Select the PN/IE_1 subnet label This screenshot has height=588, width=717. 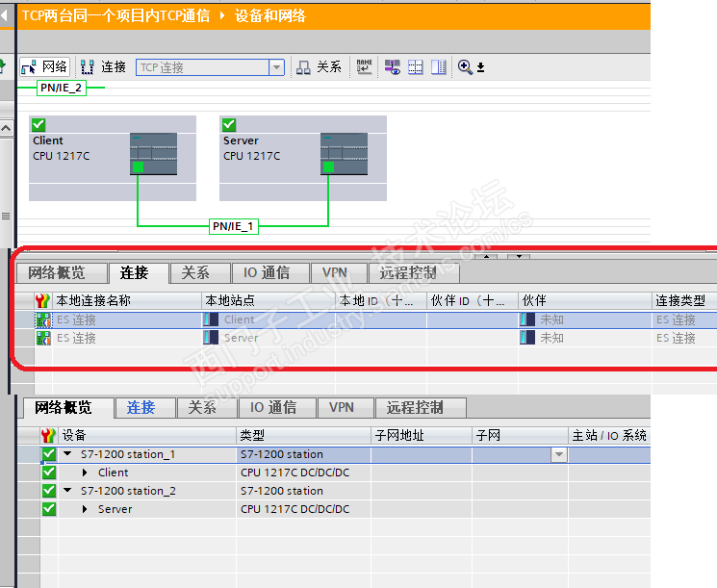pos(233,226)
